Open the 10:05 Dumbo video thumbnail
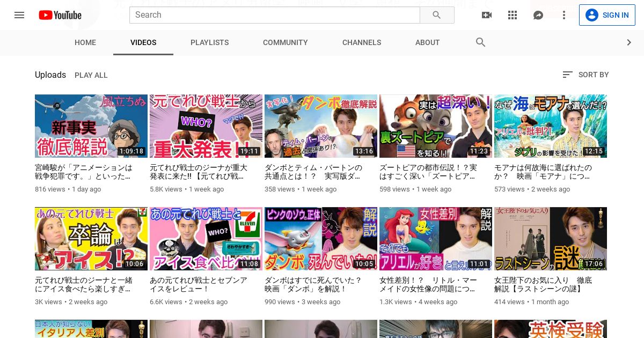644x338 pixels. tap(321, 239)
